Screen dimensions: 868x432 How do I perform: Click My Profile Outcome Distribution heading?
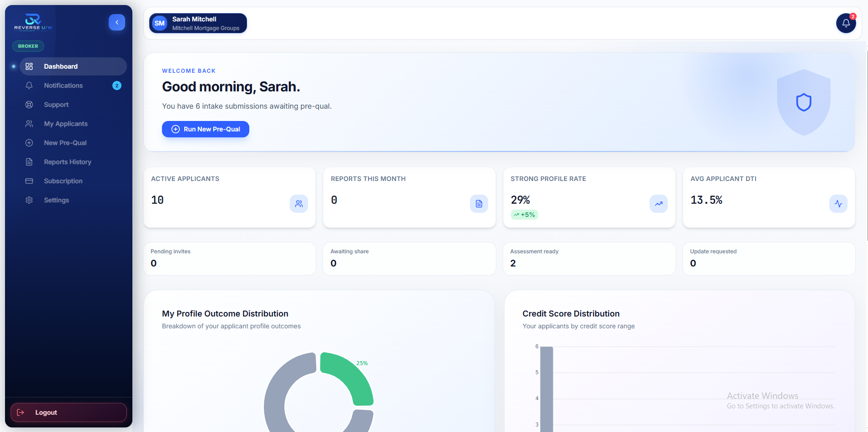(x=225, y=314)
